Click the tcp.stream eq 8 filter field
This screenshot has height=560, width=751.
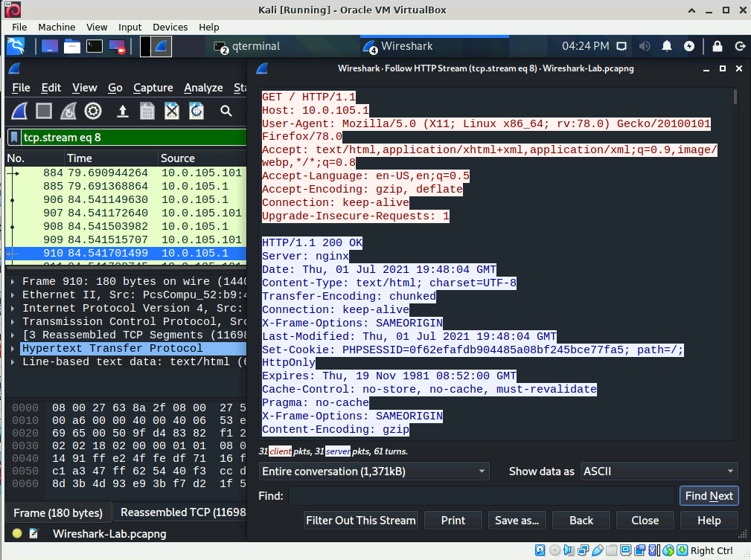click(134, 138)
